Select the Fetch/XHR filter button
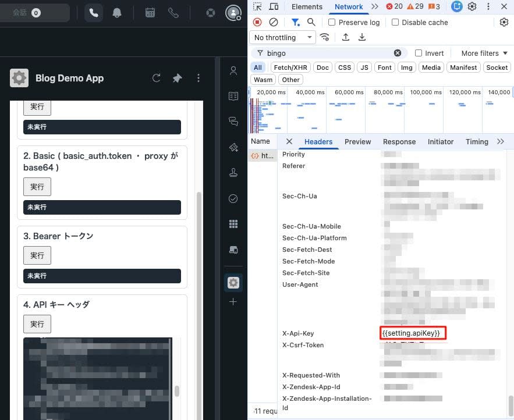The height and width of the screenshot is (420, 514). tap(290, 67)
